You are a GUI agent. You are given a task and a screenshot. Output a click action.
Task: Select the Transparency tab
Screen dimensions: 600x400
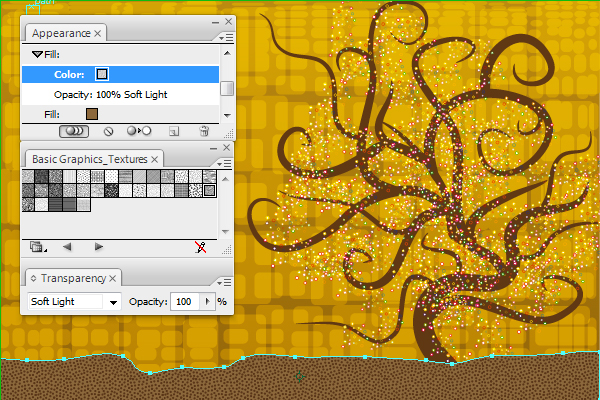[x=73, y=278]
